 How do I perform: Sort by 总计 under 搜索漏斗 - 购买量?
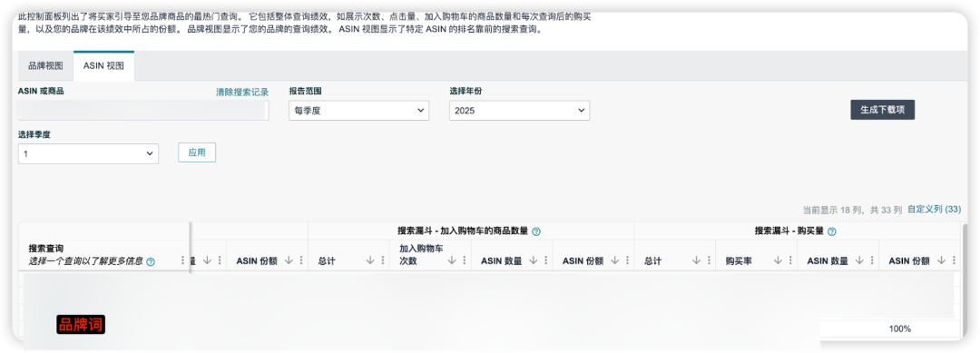[x=696, y=261]
